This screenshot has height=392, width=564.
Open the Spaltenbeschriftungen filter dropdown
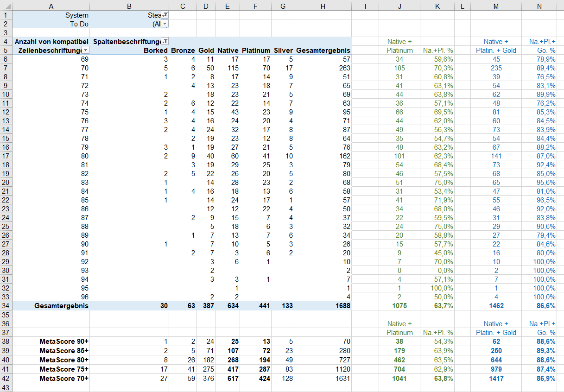[x=165, y=41]
